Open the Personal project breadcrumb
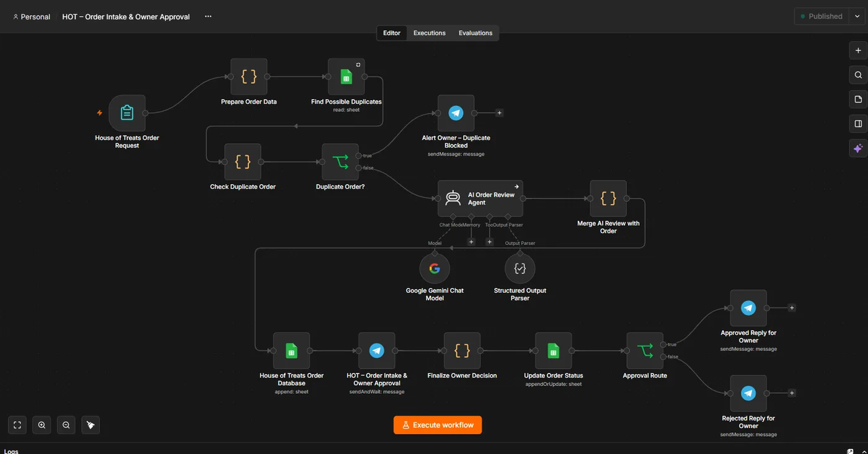Image resolution: width=868 pixels, height=454 pixels. [x=32, y=17]
